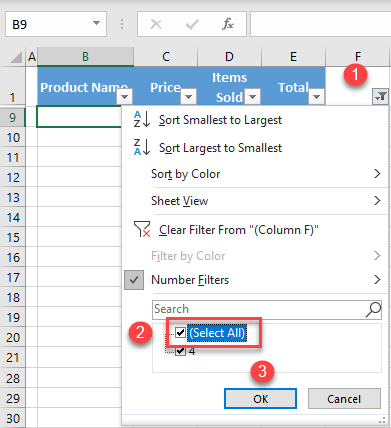The image size is (391, 428).
Task: Select column A header
Action: 32,57
